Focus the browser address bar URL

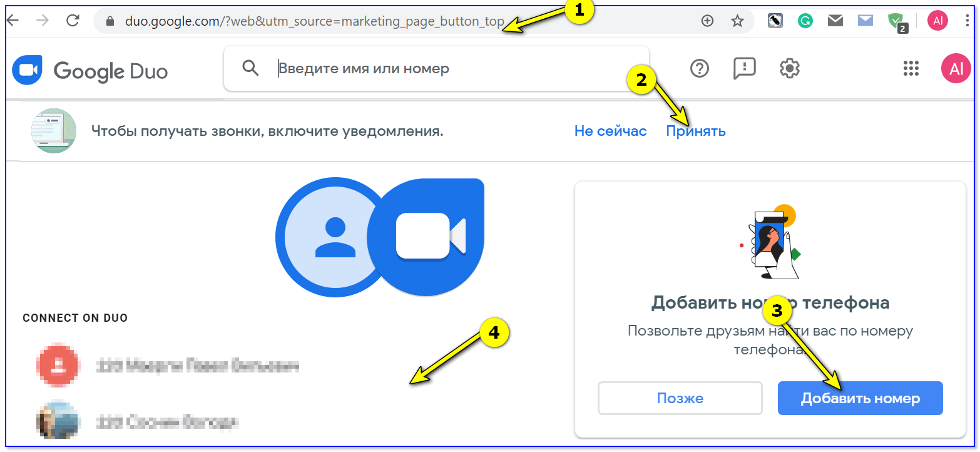point(314,21)
